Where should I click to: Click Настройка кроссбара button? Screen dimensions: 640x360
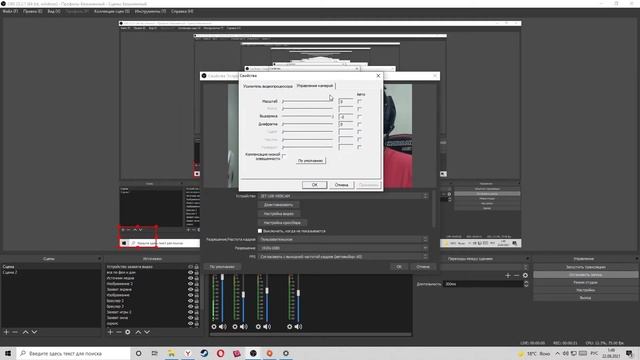[x=282, y=223]
